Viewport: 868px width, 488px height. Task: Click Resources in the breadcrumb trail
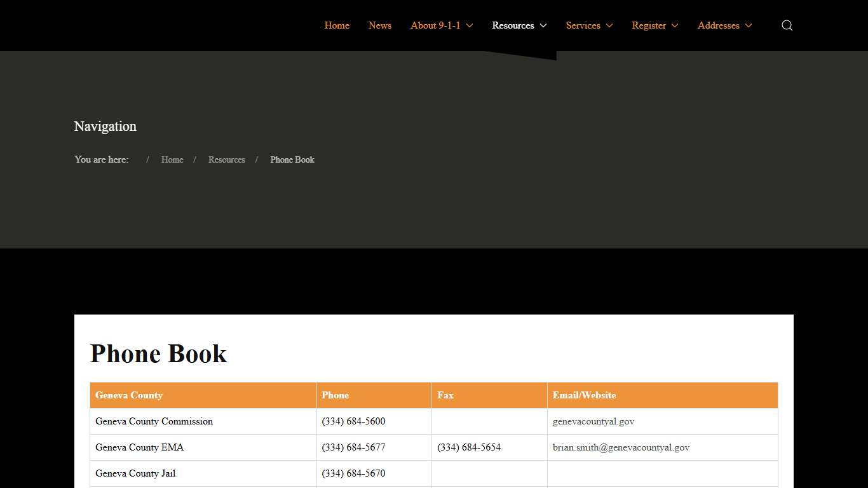[x=226, y=159]
